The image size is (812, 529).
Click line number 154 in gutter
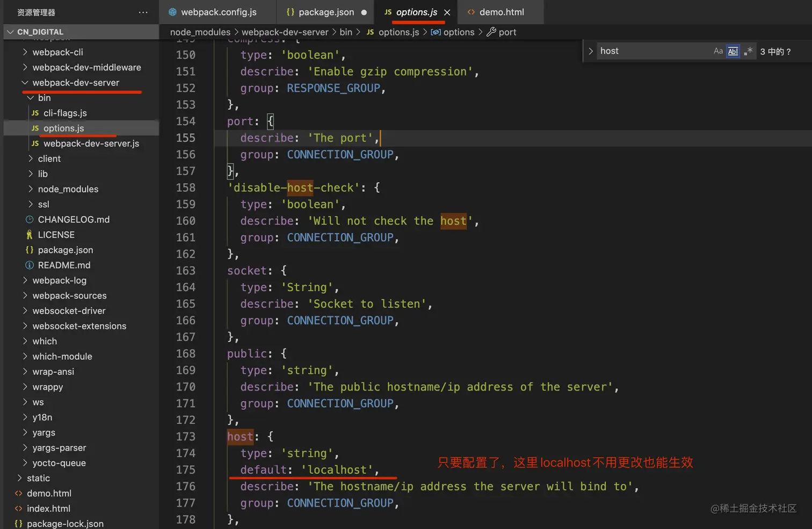(186, 121)
